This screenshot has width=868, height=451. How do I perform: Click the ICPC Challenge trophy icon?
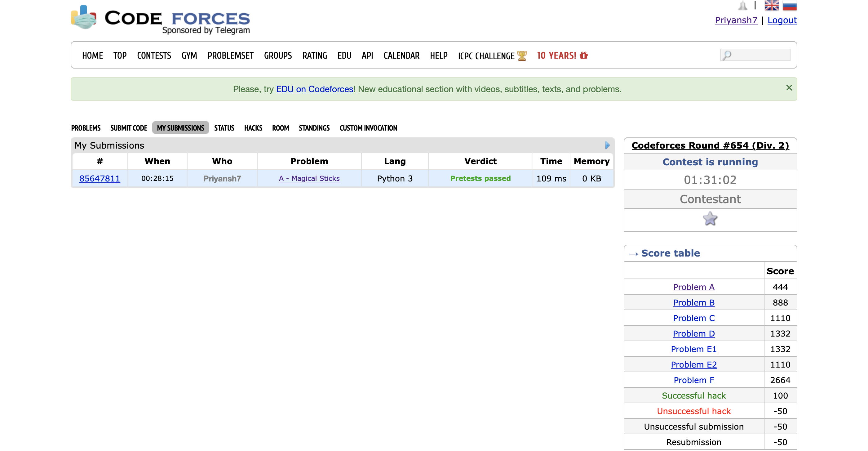(x=522, y=56)
